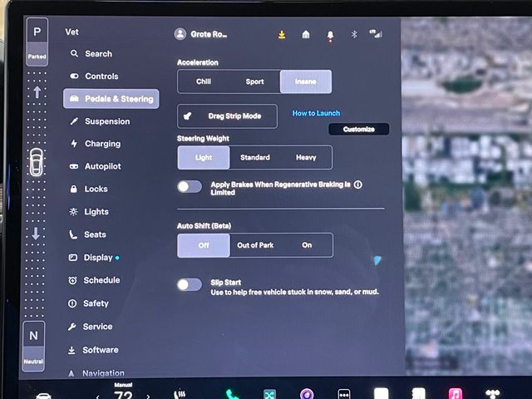Open the Suspension menu

tap(106, 121)
